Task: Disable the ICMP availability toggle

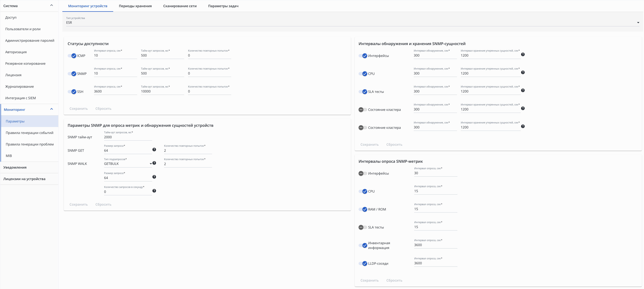Action: 72,56
